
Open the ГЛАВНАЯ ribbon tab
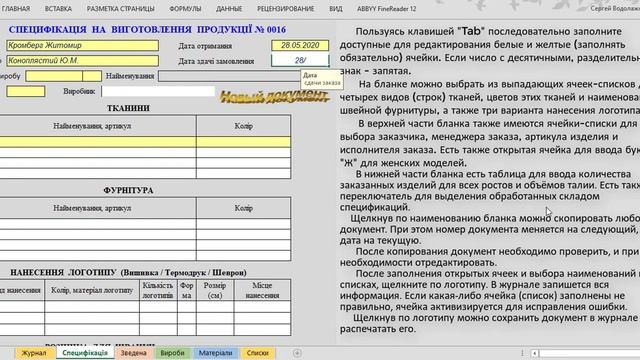16,9
